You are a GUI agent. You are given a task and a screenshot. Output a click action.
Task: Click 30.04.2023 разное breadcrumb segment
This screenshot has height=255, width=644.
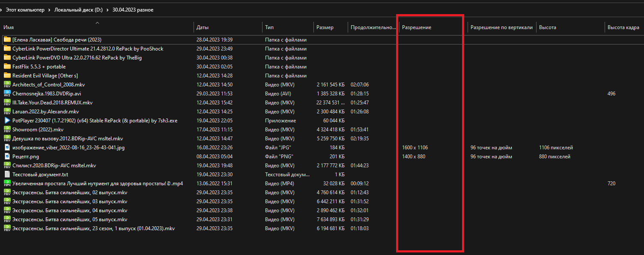[133, 10]
